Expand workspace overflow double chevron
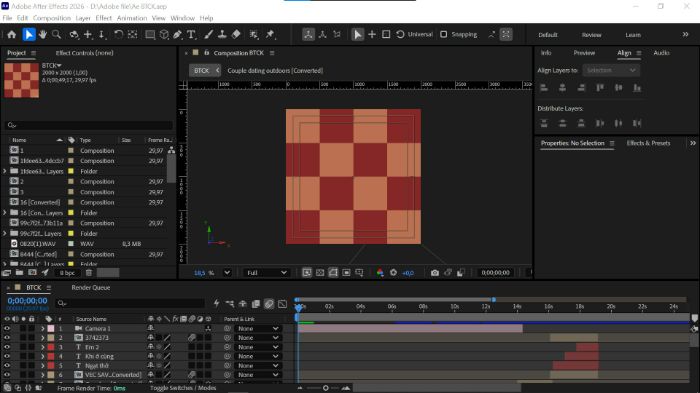 pyautogui.click(x=685, y=34)
